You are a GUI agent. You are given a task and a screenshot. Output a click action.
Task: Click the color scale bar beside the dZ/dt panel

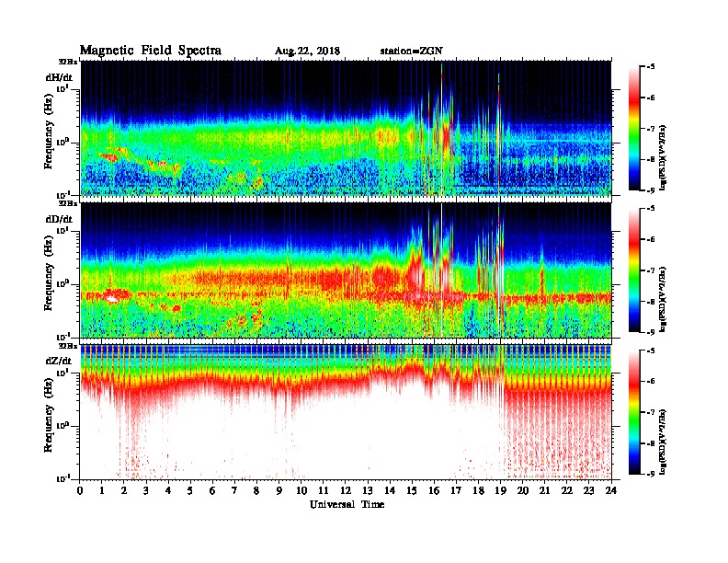click(x=633, y=412)
